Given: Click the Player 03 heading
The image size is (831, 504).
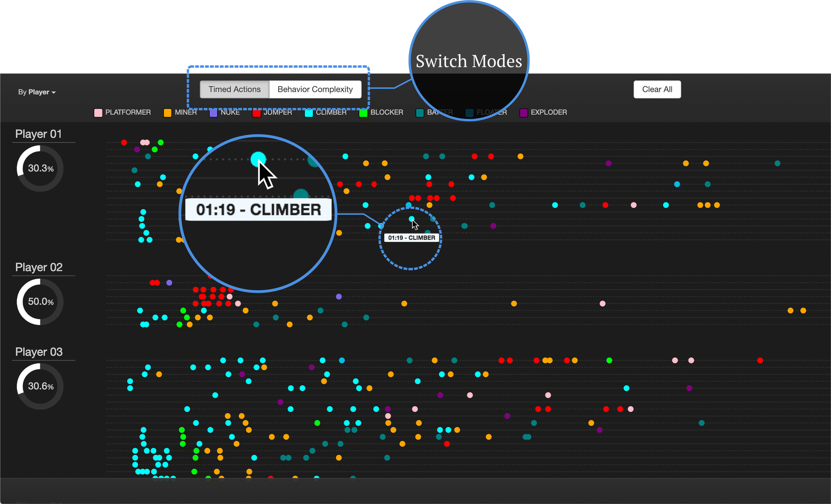Looking at the screenshot, I should pos(38,351).
